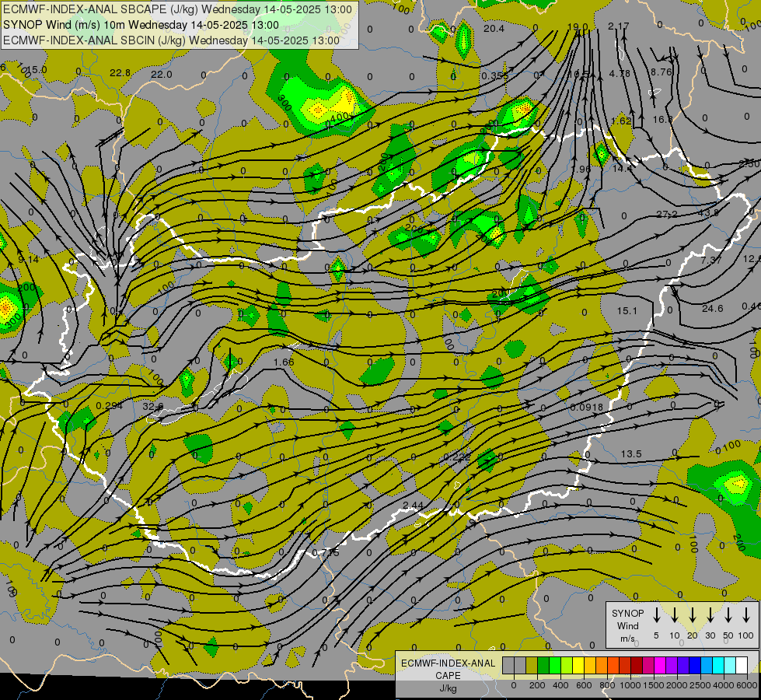Click the 1500 tick label on the color scale
The width and height of the screenshot is (761, 700).
pyautogui.click(x=653, y=685)
